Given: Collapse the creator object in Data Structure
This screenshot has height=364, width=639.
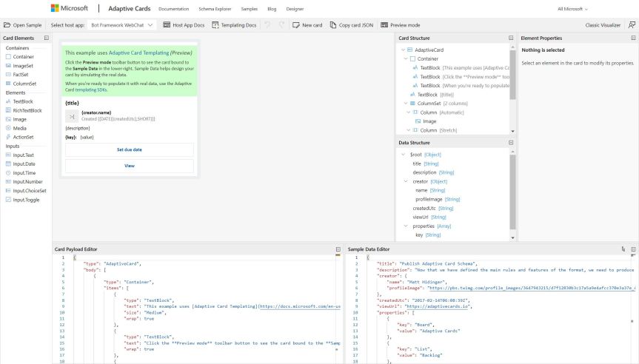Looking at the screenshot, I should (405, 181).
